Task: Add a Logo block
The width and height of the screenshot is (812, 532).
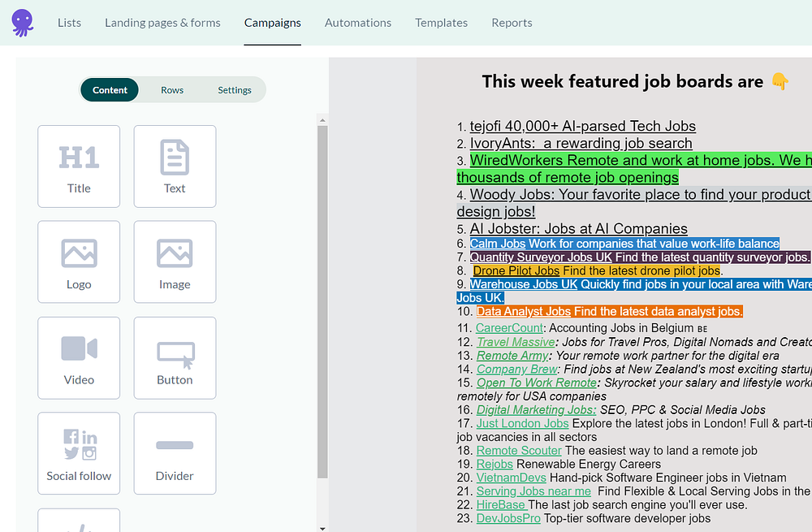Action: [79, 262]
